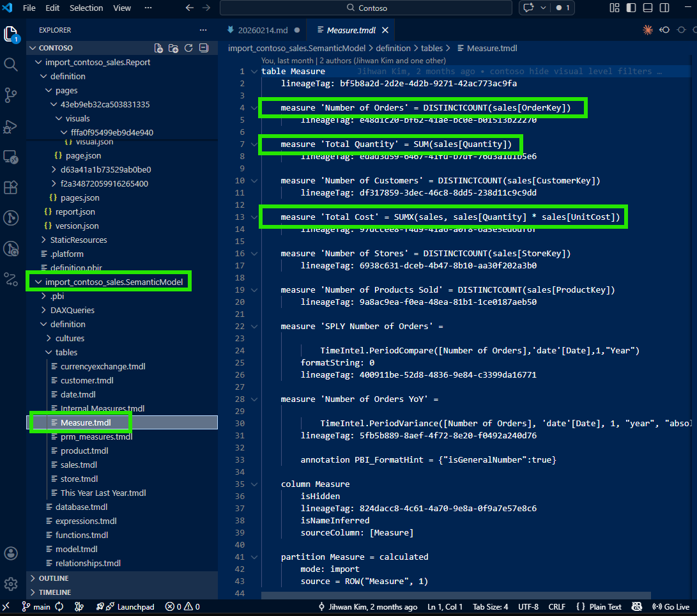Click the customize layout icon

click(x=615, y=8)
